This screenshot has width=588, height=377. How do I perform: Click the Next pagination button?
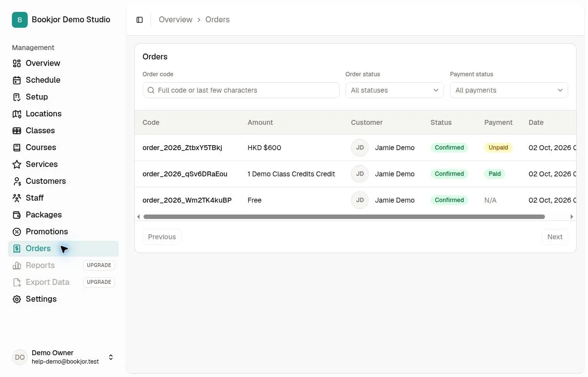point(555,237)
